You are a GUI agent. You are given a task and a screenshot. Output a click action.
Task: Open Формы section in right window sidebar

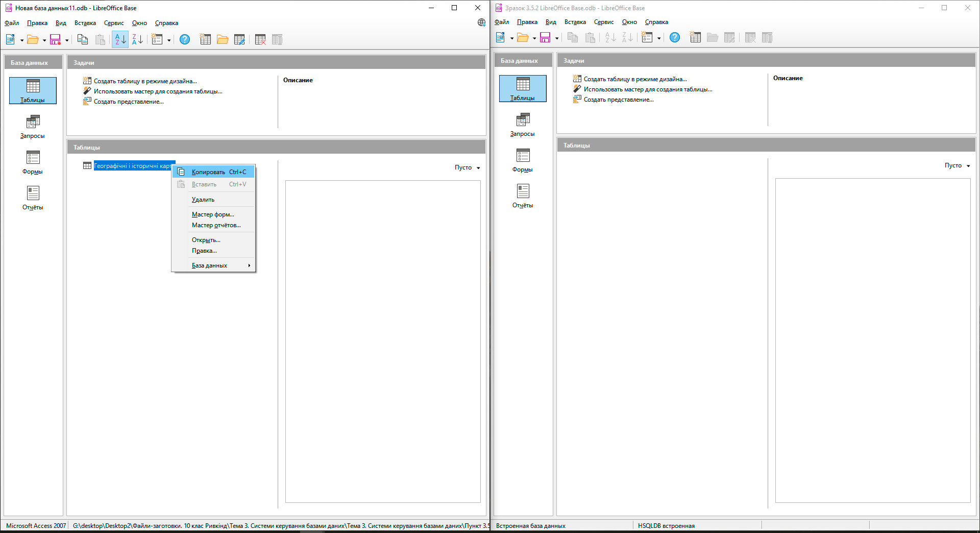point(522,160)
